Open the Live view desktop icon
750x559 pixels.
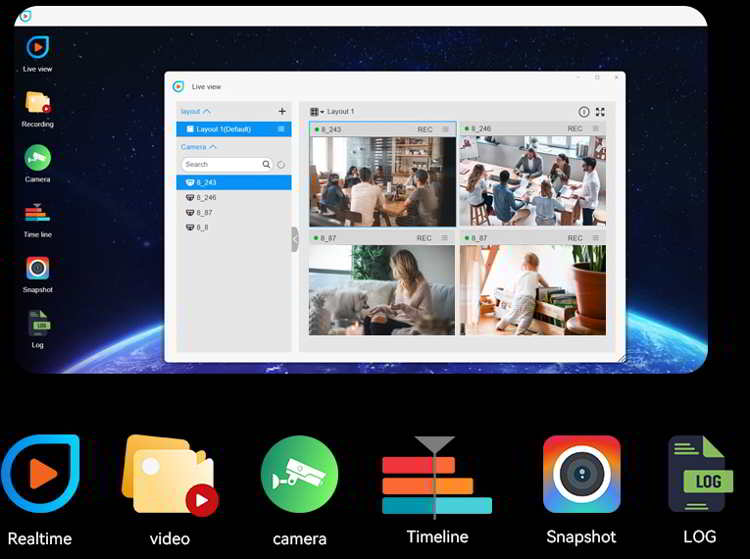coord(37,47)
